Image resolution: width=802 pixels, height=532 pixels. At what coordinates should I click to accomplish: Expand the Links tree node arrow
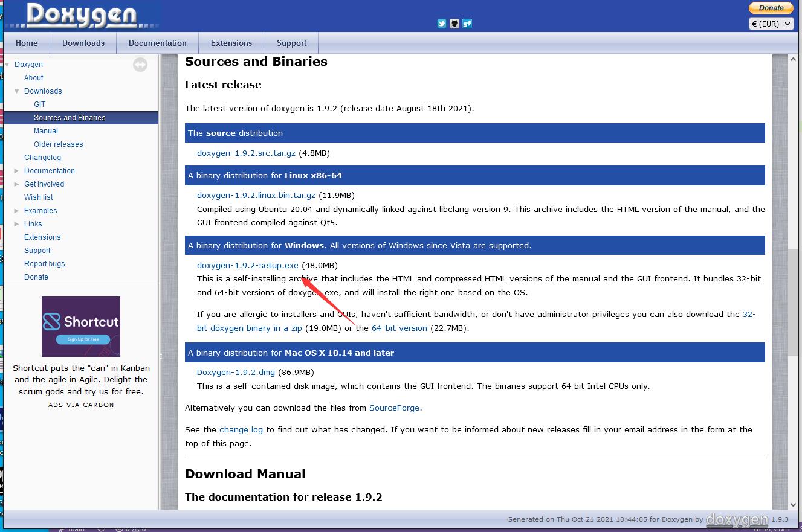tap(17, 224)
